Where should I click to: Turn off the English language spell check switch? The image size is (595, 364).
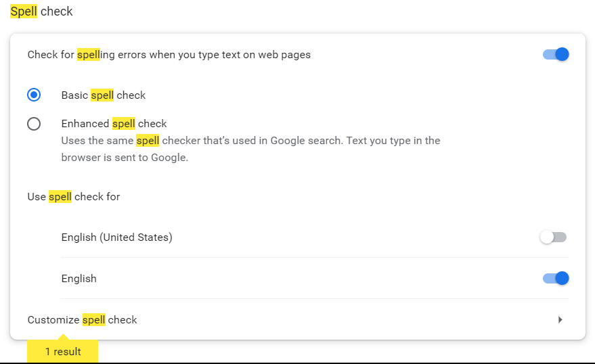pos(556,278)
